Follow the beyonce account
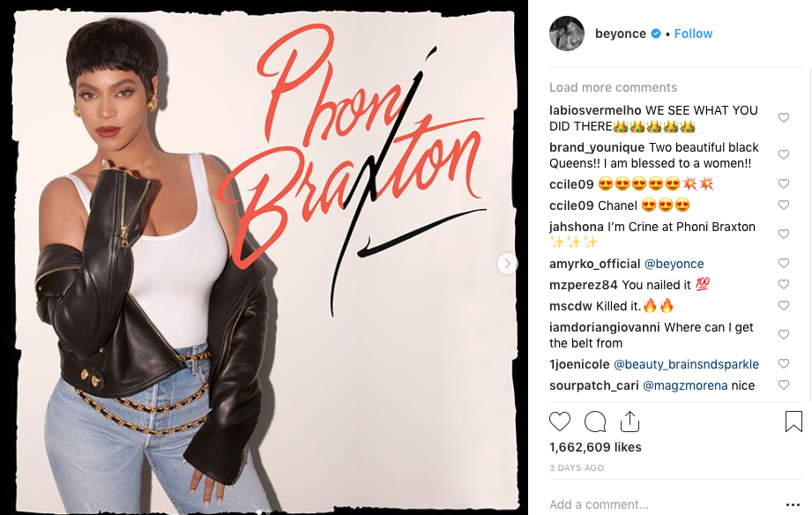Viewport: 812px width, 515px height. click(x=693, y=34)
